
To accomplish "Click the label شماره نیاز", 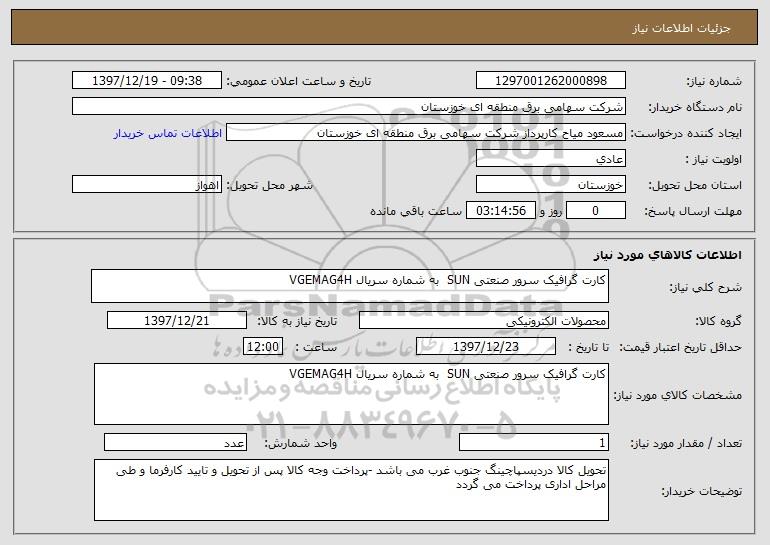I will (714, 81).
